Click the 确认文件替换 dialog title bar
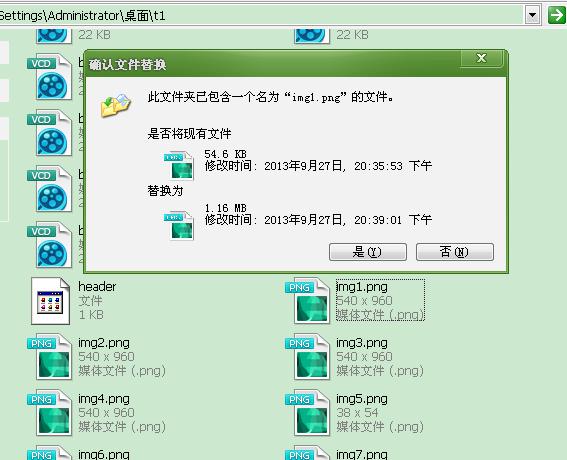 point(296,64)
